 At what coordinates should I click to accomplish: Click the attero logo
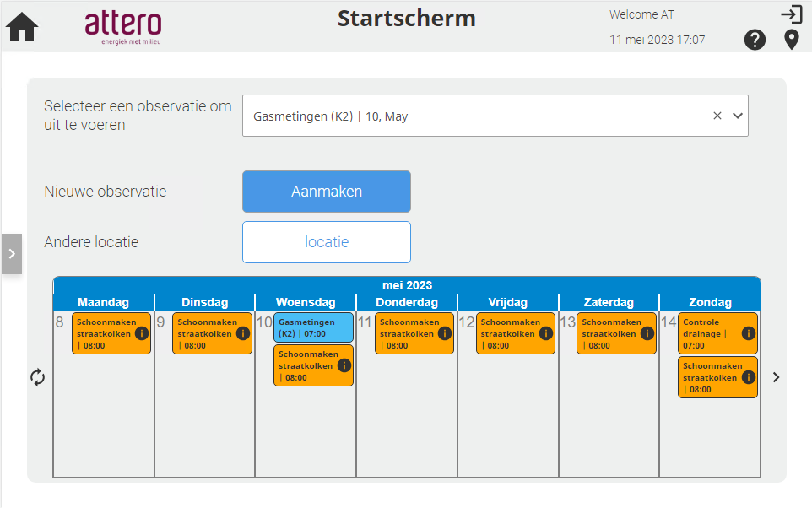click(x=123, y=27)
